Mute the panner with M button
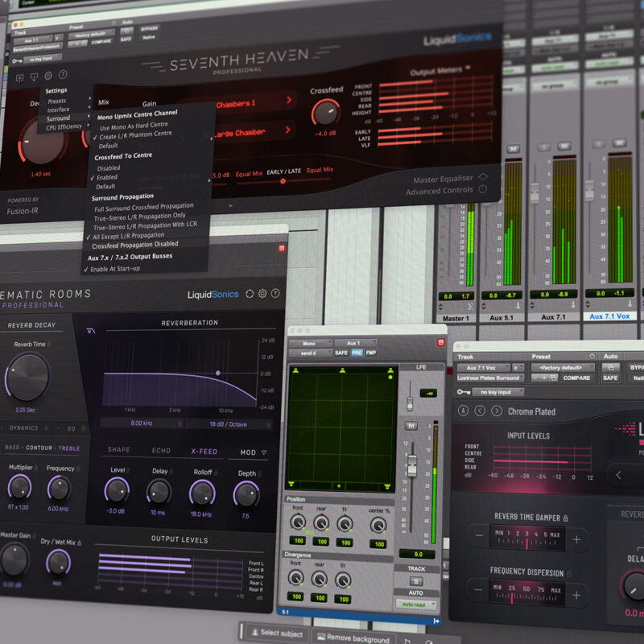 (411, 426)
